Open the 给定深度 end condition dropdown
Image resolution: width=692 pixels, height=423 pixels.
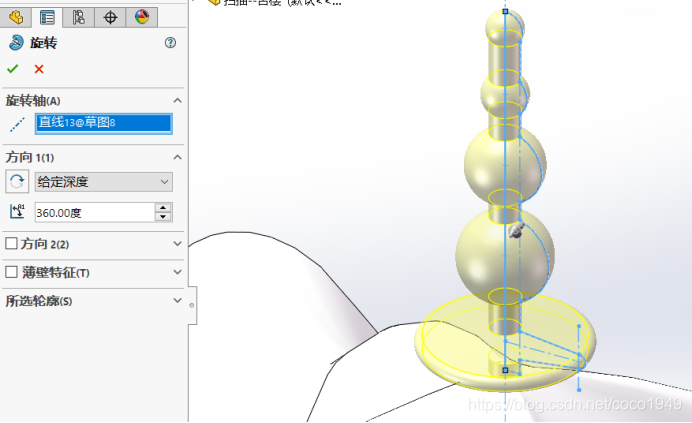point(104,182)
